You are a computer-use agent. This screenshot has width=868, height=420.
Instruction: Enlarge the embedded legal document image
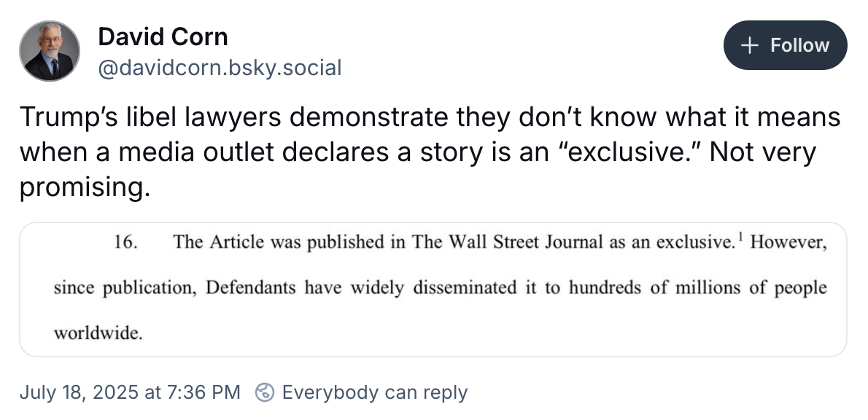(x=433, y=289)
